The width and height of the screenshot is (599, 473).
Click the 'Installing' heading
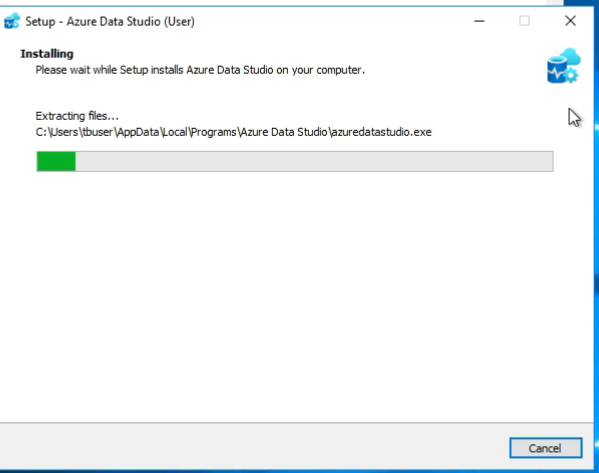click(47, 54)
